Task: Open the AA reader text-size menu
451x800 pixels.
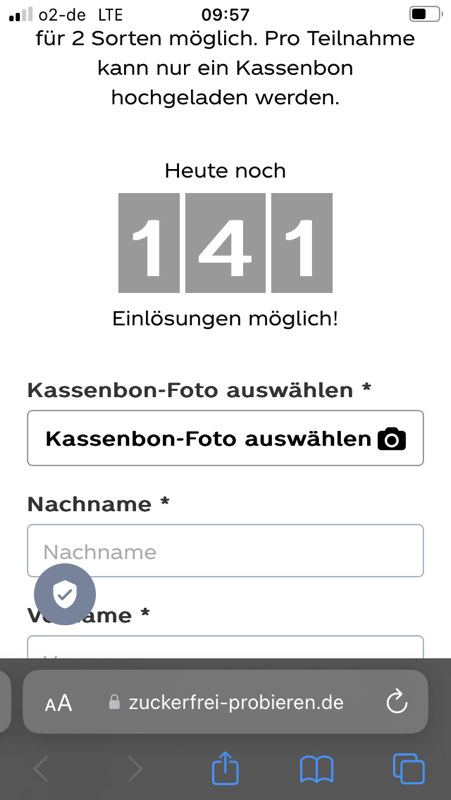Action: pos(59,703)
